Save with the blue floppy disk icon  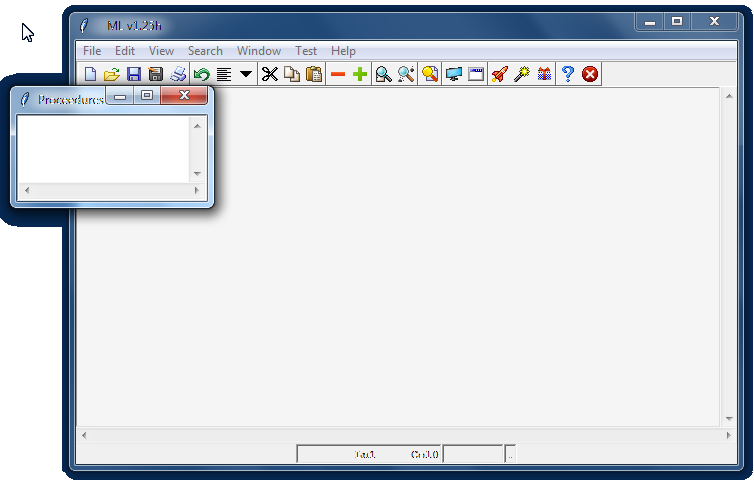click(134, 74)
